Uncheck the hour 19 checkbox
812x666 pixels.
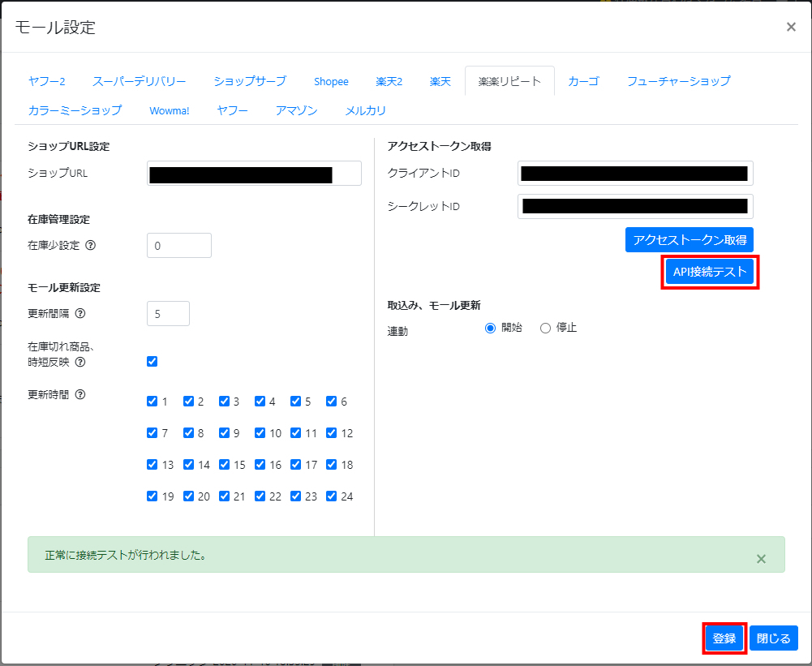tap(153, 496)
